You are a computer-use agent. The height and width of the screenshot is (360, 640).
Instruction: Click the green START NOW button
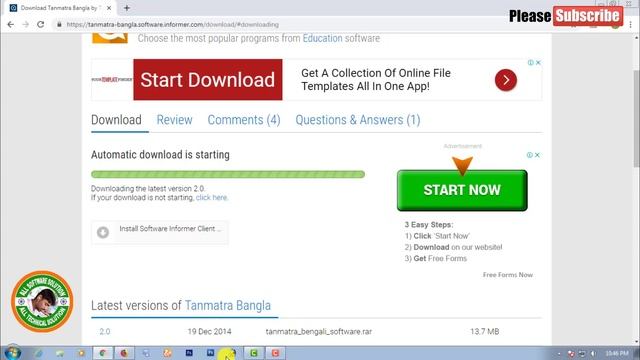462,190
